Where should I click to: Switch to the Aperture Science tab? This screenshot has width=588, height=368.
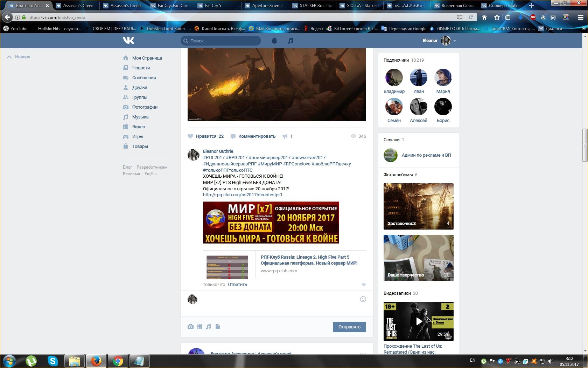pyautogui.click(x=265, y=6)
